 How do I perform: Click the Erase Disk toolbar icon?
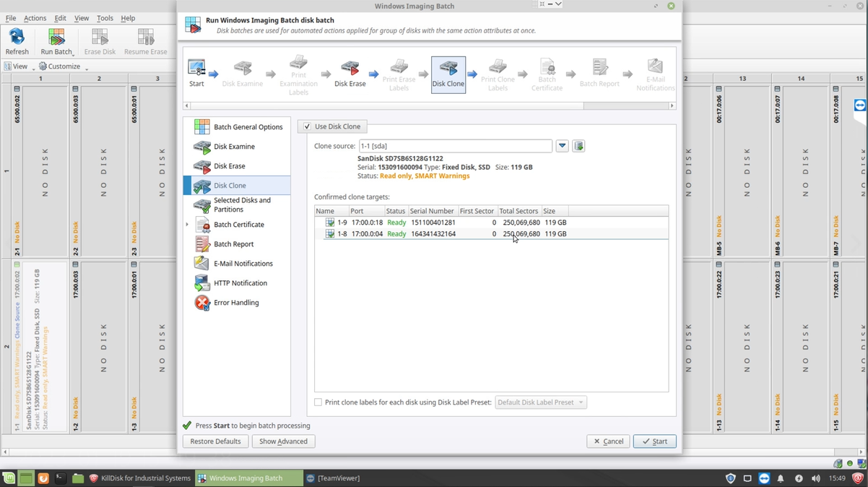(100, 42)
